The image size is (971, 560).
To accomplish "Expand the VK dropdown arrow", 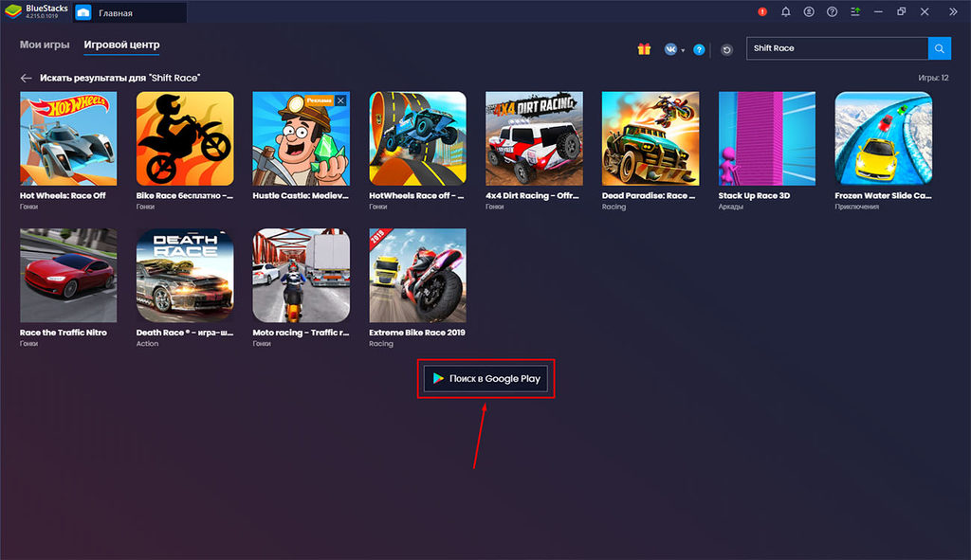I will pyautogui.click(x=683, y=50).
